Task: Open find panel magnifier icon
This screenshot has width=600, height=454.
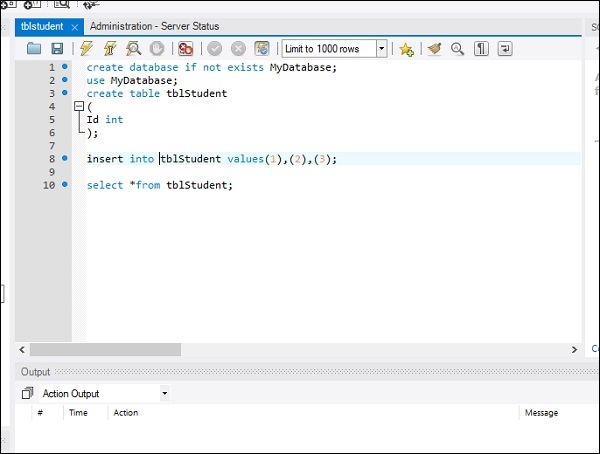Action: [x=457, y=49]
